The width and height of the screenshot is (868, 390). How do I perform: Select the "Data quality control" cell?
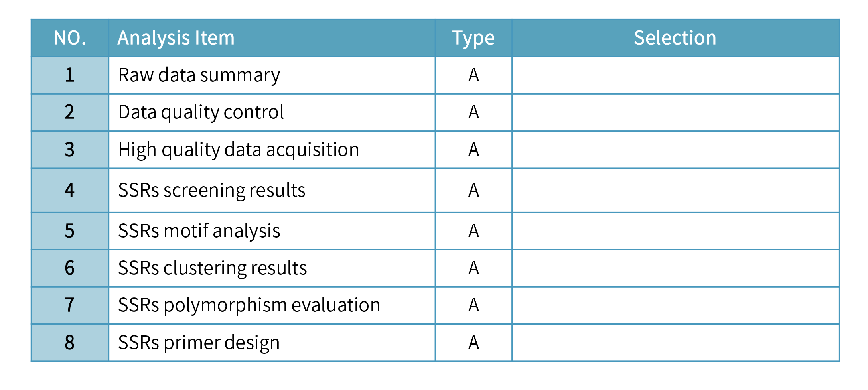201,112
